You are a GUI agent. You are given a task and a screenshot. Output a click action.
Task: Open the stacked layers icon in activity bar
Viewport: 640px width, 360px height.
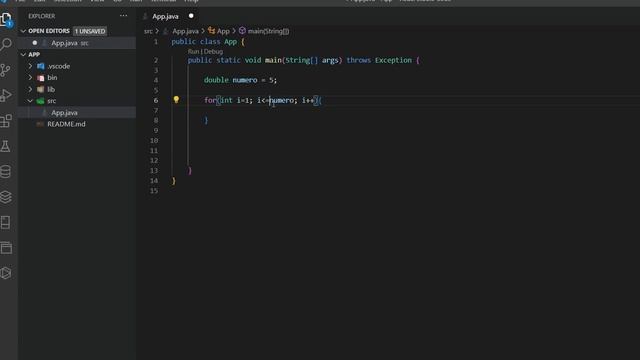click(6, 197)
